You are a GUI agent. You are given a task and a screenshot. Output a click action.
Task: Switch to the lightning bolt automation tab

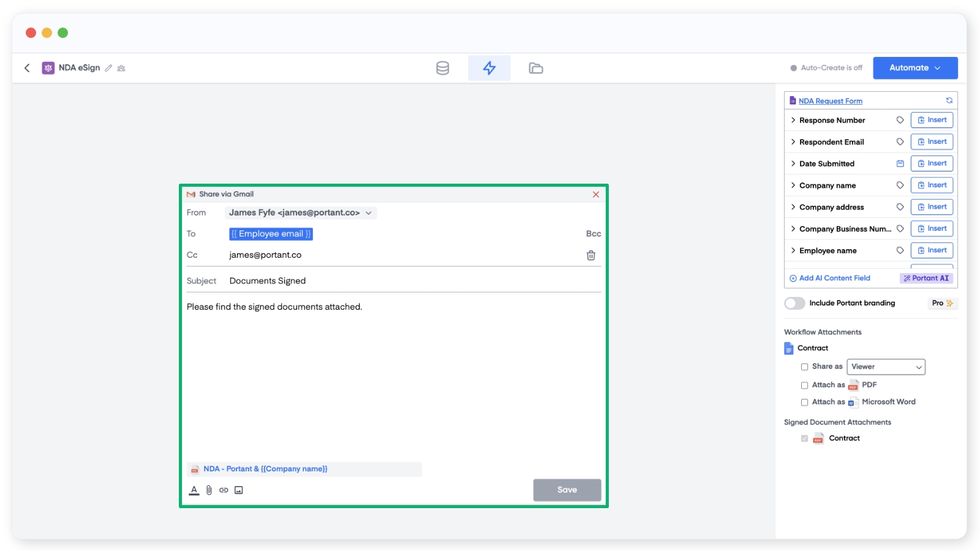489,68
